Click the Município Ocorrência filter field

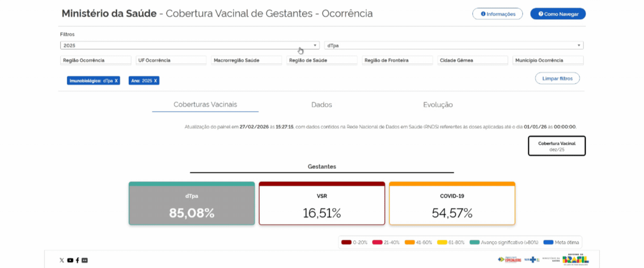548,60
